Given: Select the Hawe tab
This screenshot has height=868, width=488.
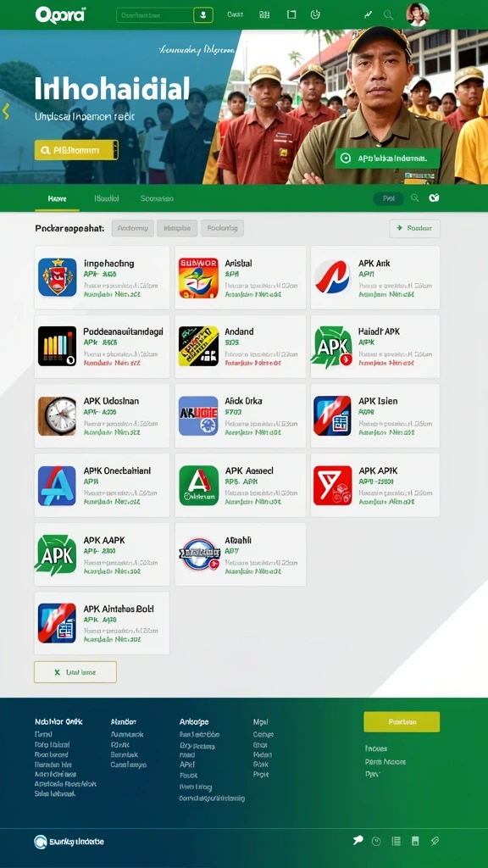Looking at the screenshot, I should click(x=57, y=198).
